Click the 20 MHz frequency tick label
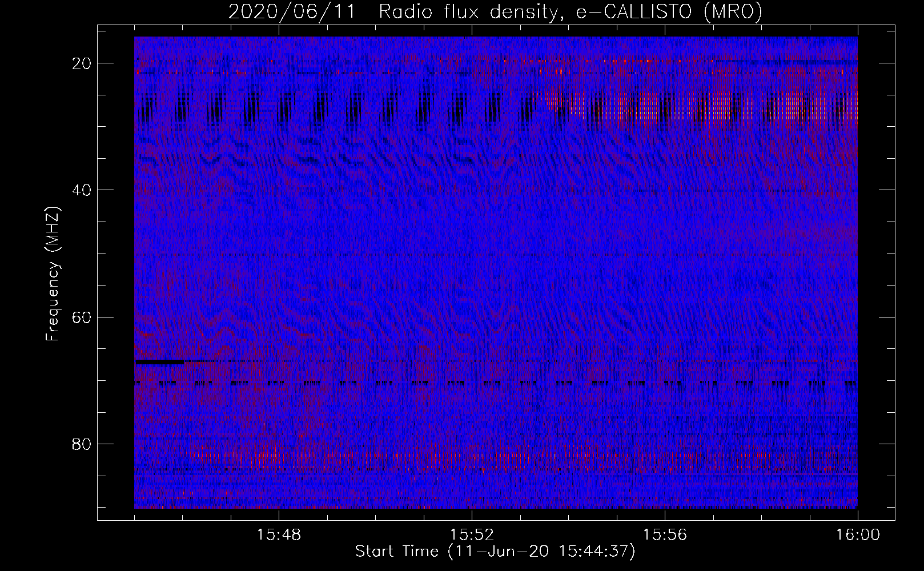 (82, 63)
